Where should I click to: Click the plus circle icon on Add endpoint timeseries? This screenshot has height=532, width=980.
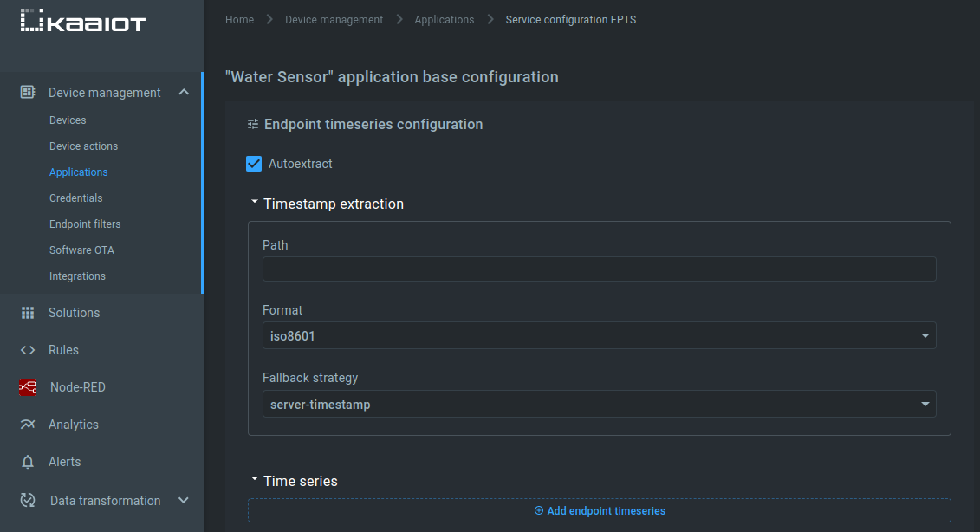click(x=539, y=510)
